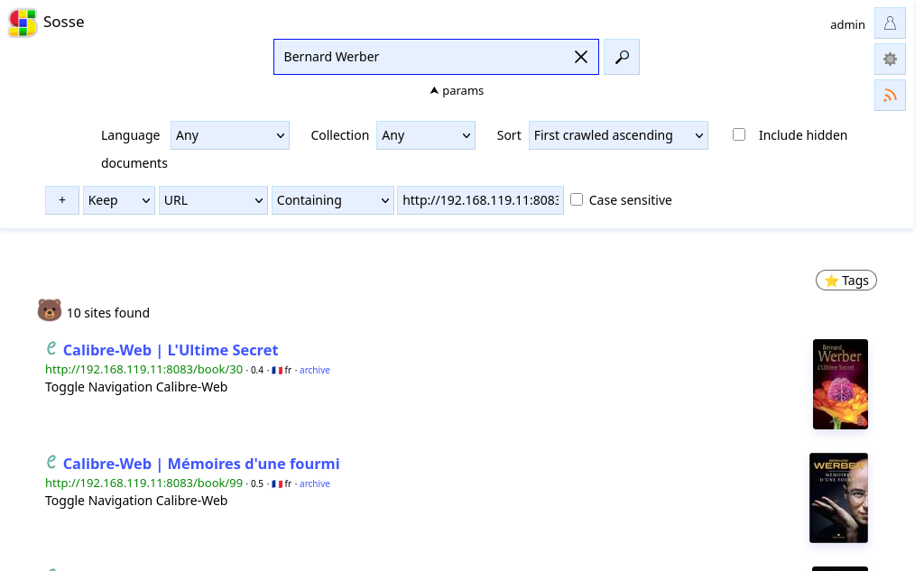Click the filter URL value input field
Screen dimensions: 924x571
480,200
